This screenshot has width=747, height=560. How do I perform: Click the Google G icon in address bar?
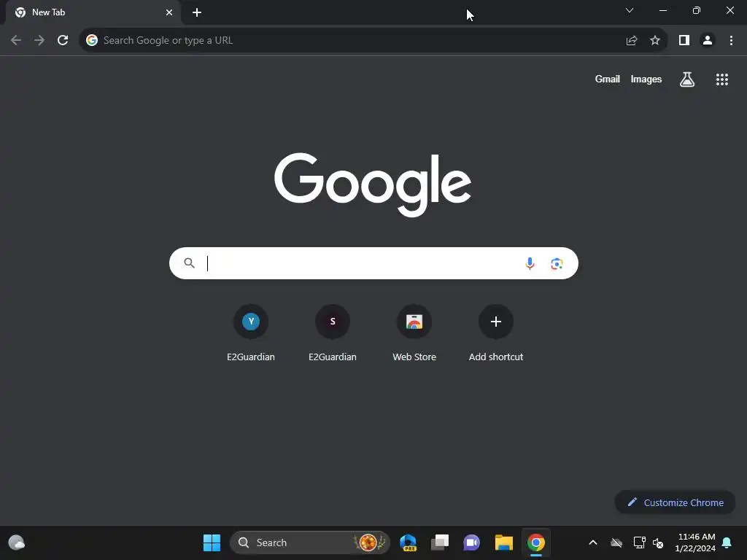pos(92,41)
